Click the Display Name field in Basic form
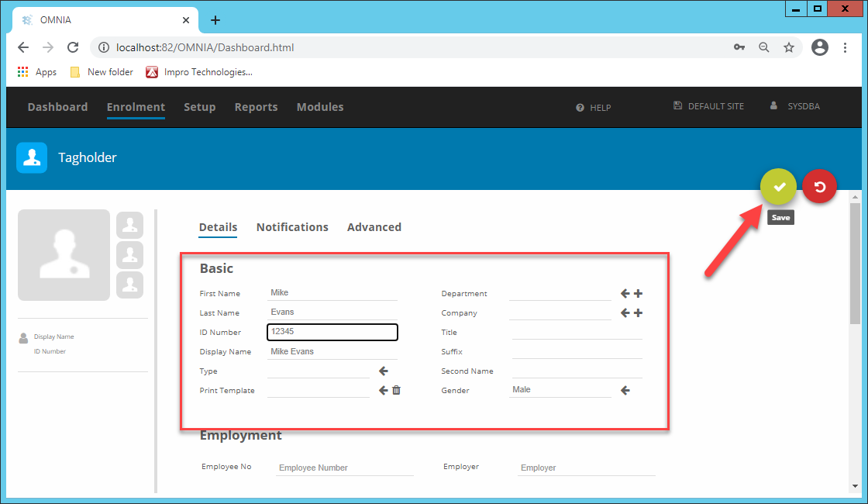 click(x=332, y=352)
